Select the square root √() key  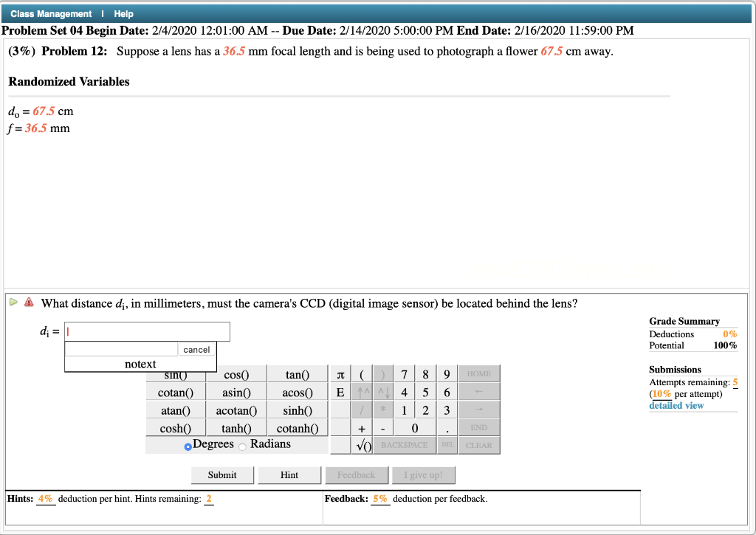click(363, 446)
